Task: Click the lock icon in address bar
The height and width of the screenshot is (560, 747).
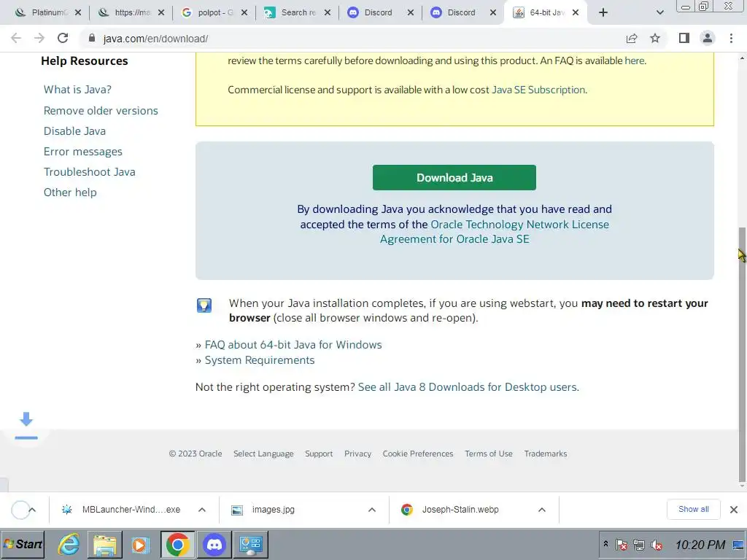Action: coord(92,38)
